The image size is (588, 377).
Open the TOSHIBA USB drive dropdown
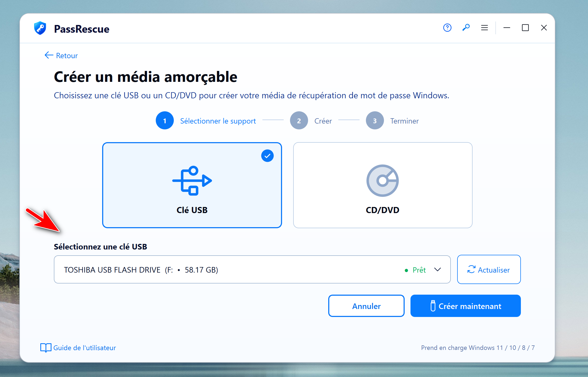[x=252, y=270]
